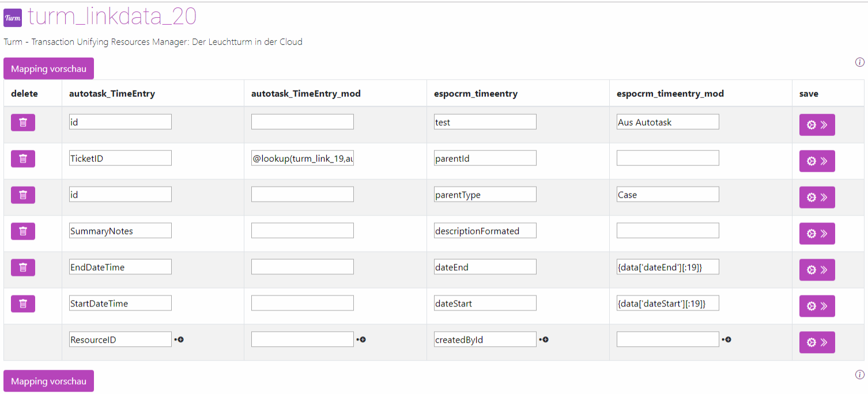This screenshot has width=868, height=394.
Task: Save the row mapped to parentType
Action: pos(817,198)
